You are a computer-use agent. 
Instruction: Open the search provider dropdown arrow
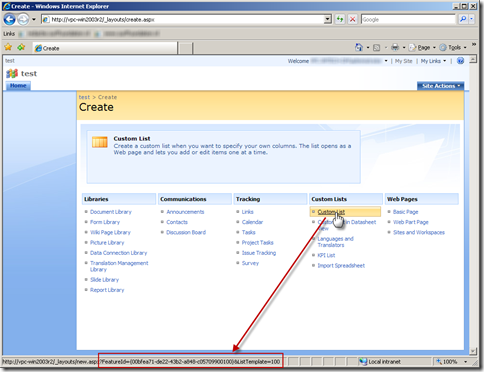(471, 19)
